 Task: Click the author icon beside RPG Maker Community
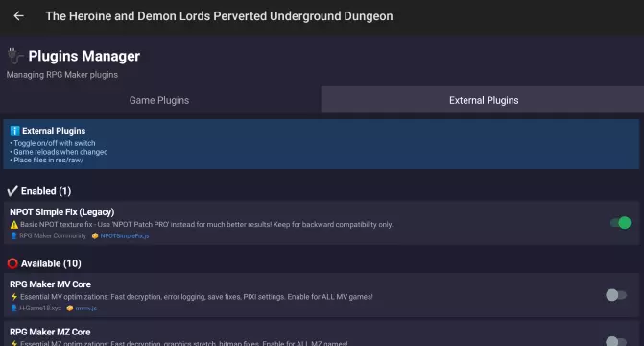point(13,235)
